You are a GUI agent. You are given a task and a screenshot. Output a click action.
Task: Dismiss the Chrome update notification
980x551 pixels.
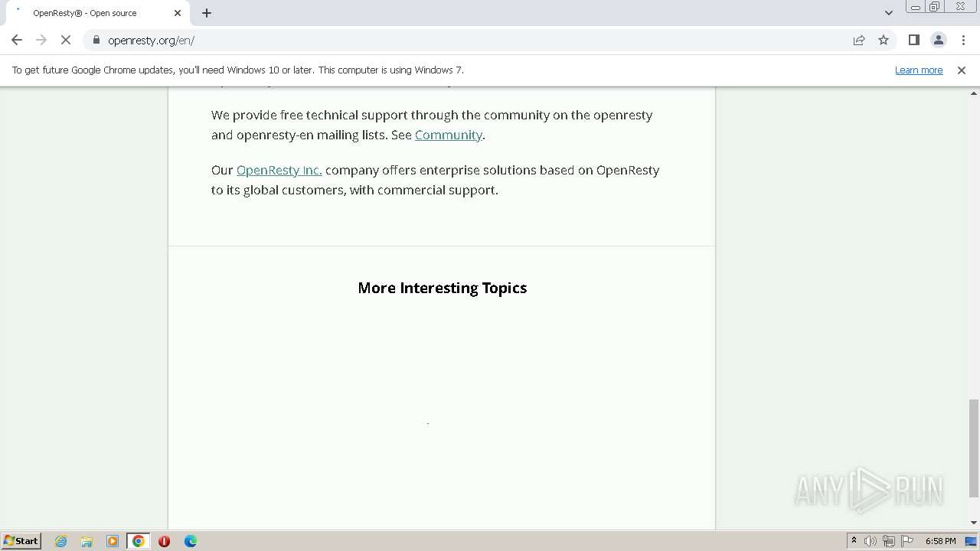coord(962,70)
